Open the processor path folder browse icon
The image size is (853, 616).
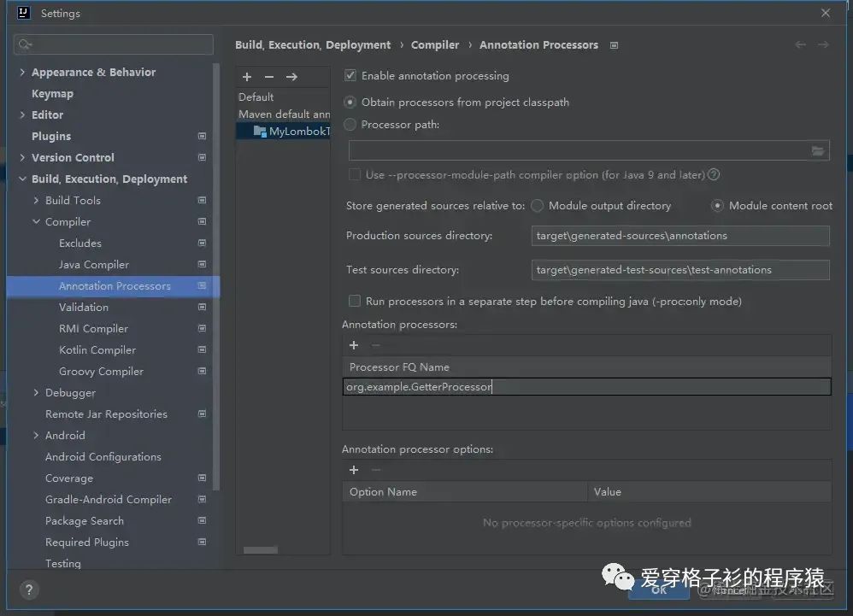[x=818, y=150]
